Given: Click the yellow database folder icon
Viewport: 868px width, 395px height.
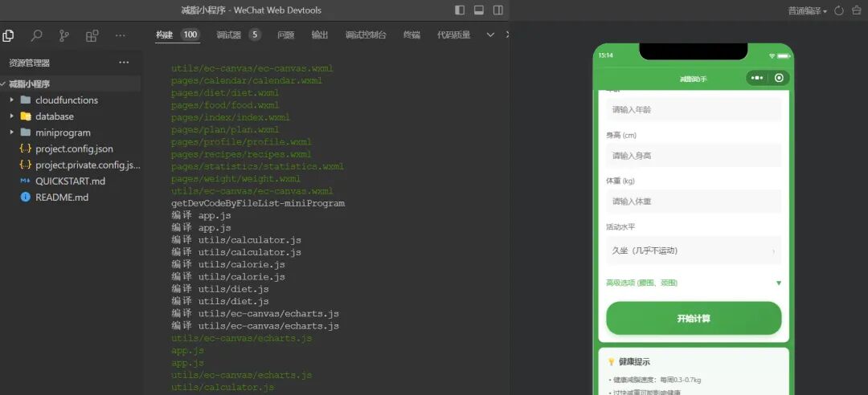Looking at the screenshot, I should click(x=26, y=116).
